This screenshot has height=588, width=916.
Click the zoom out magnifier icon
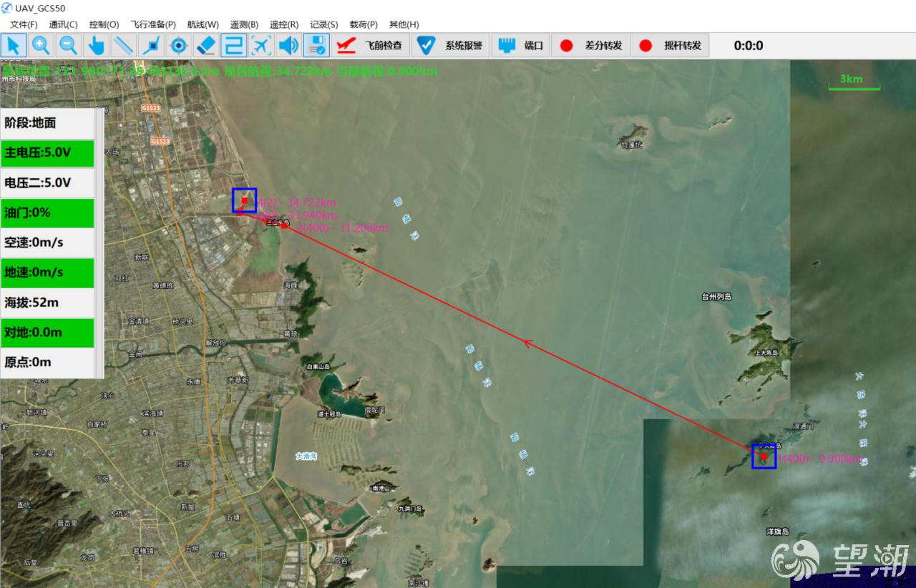pyautogui.click(x=68, y=46)
